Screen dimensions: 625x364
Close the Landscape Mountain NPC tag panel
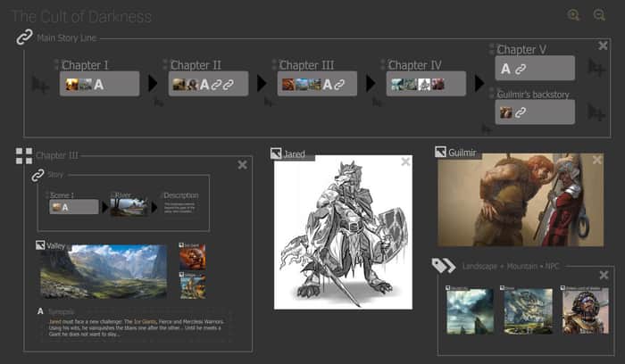(604, 275)
